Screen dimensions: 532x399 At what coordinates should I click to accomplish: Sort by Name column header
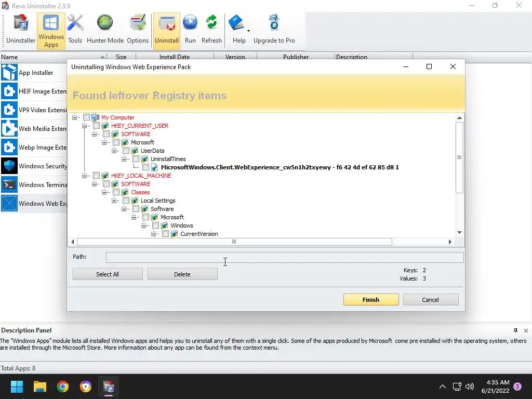(x=54, y=57)
